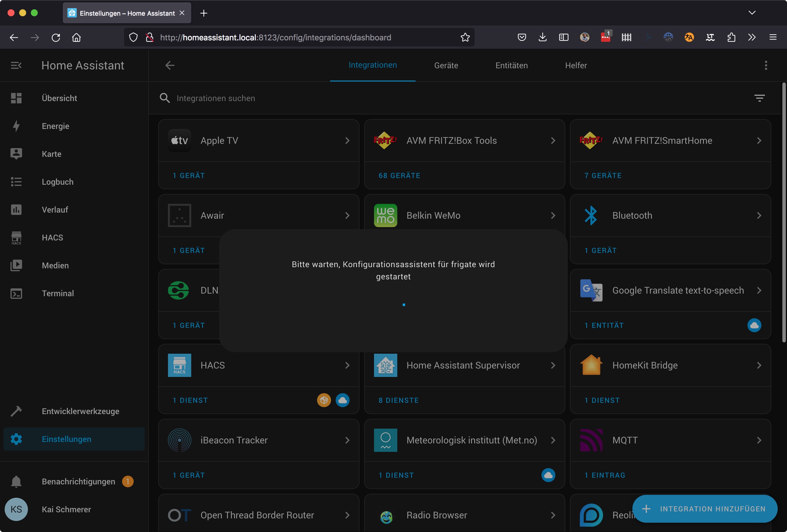Switch to the Geräte tab
This screenshot has width=787, height=532.
[x=446, y=65]
